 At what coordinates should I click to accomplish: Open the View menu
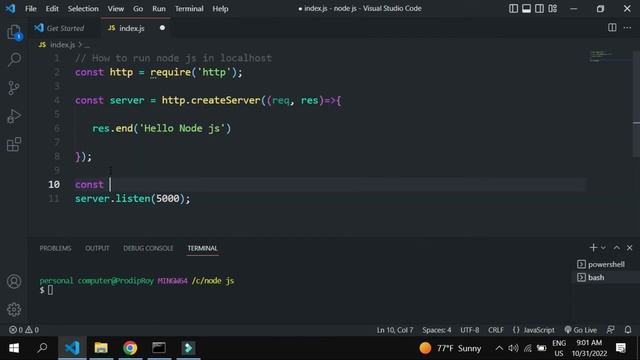coord(116,9)
